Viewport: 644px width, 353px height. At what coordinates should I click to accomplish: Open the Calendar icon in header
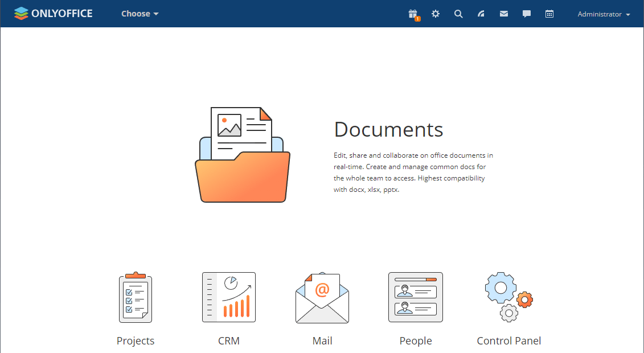pyautogui.click(x=549, y=14)
